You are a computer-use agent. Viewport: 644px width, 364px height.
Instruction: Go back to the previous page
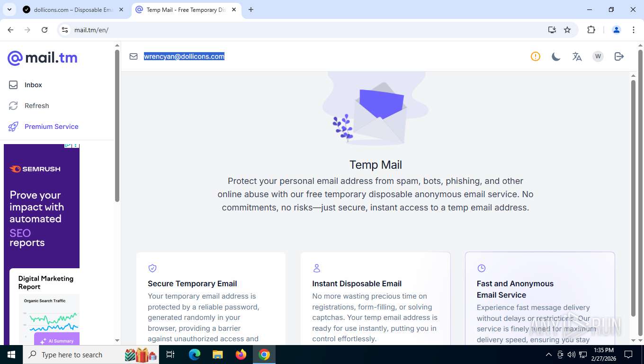[x=10, y=30]
